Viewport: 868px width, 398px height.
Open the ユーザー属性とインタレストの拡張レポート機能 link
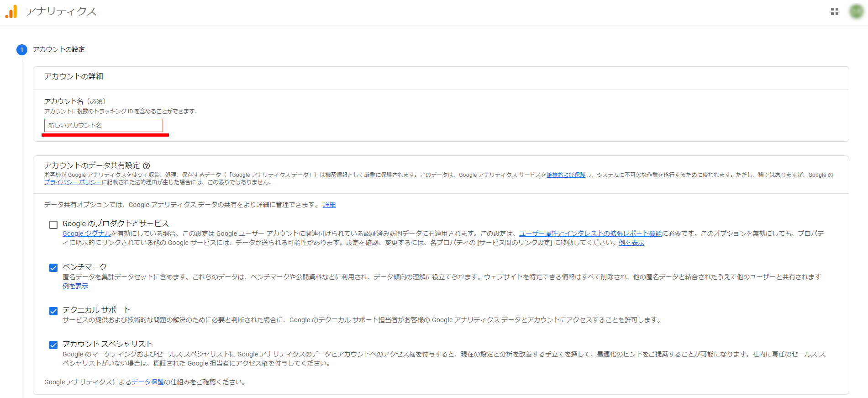click(590, 233)
